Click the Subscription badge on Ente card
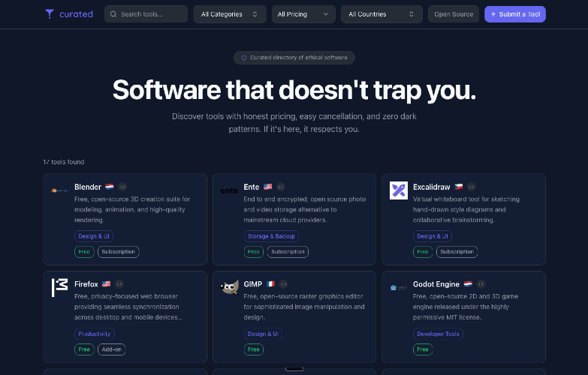 (x=288, y=252)
